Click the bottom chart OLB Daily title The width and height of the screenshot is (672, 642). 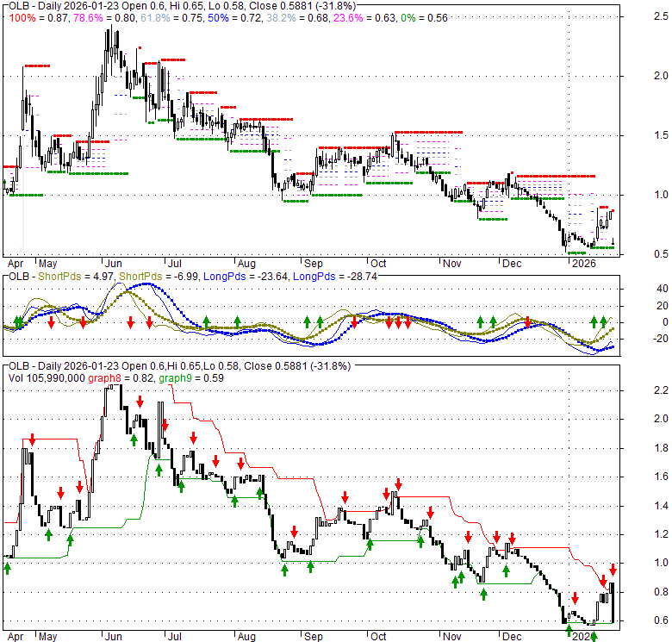click(179, 366)
